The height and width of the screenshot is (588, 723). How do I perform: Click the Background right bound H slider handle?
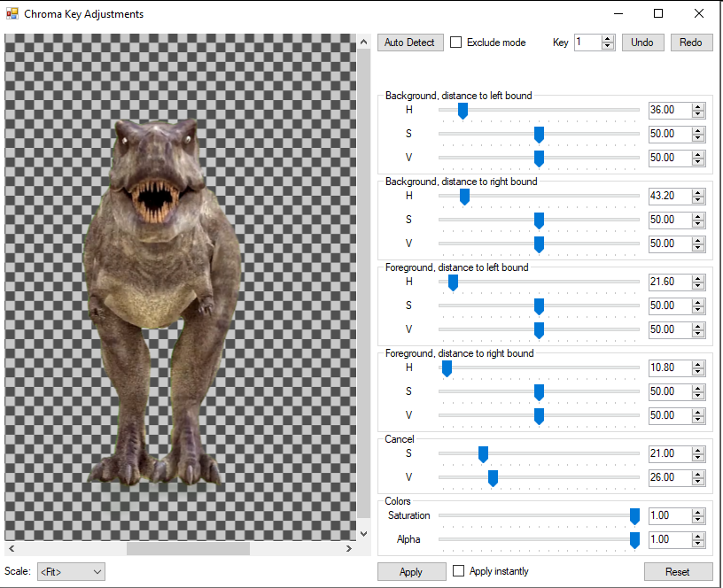click(465, 197)
